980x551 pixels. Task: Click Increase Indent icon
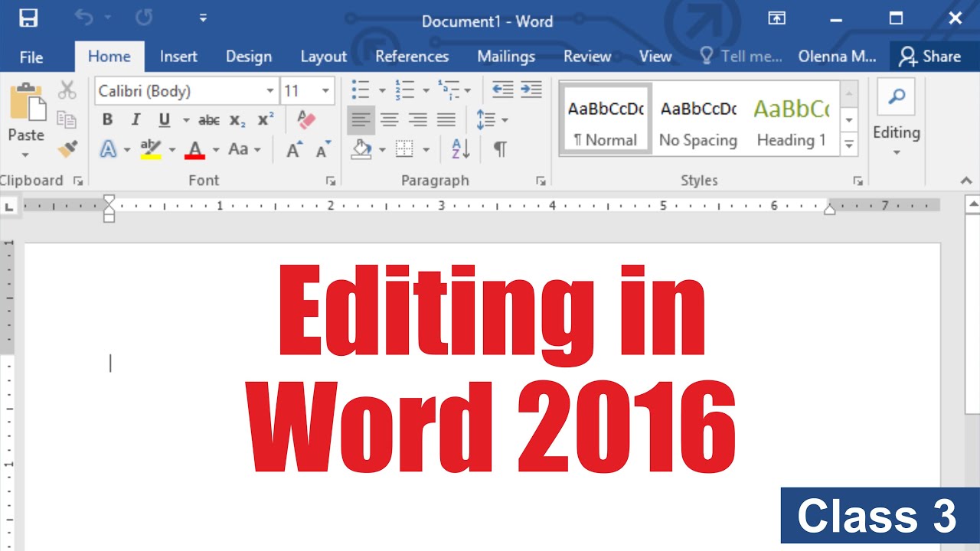tap(531, 90)
